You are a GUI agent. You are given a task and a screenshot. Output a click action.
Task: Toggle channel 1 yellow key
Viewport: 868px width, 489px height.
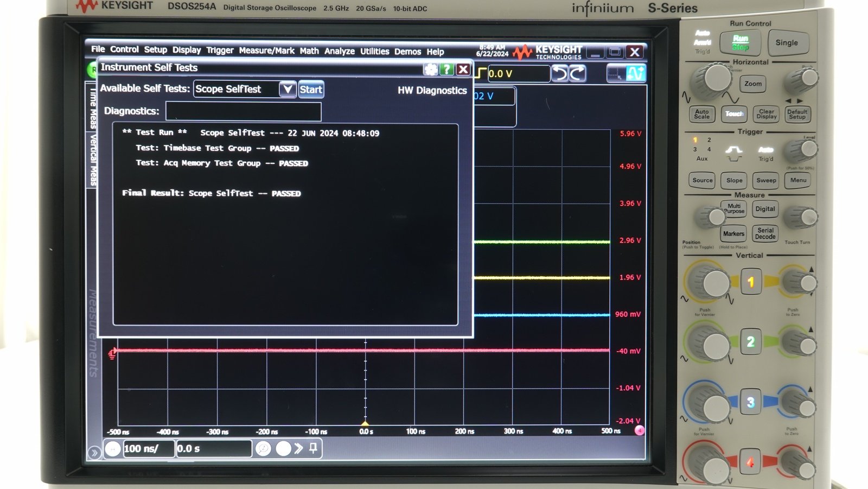pyautogui.click(x=751, y=282)
